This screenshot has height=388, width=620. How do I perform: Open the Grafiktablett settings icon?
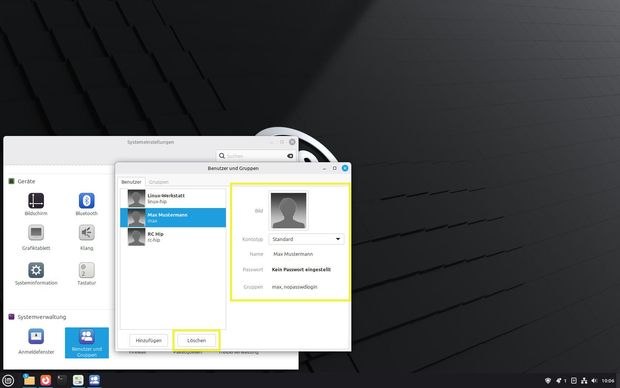pyautogui.click(x=36, y=233)
